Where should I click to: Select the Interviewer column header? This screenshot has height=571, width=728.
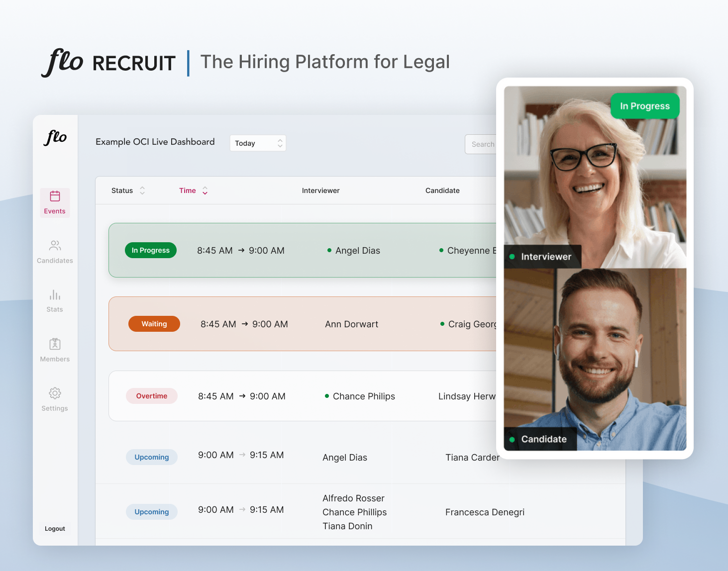click(320, 190)
